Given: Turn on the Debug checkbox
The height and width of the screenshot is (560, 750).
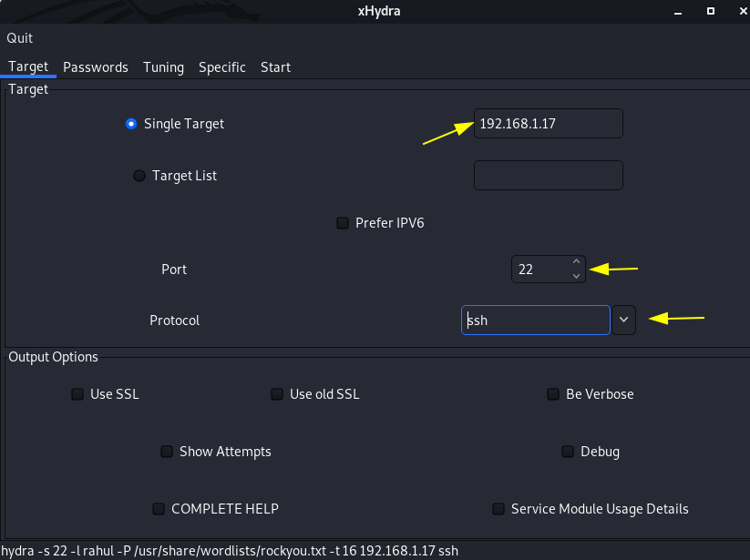Looking at the screenshot, I should point(567,452).
